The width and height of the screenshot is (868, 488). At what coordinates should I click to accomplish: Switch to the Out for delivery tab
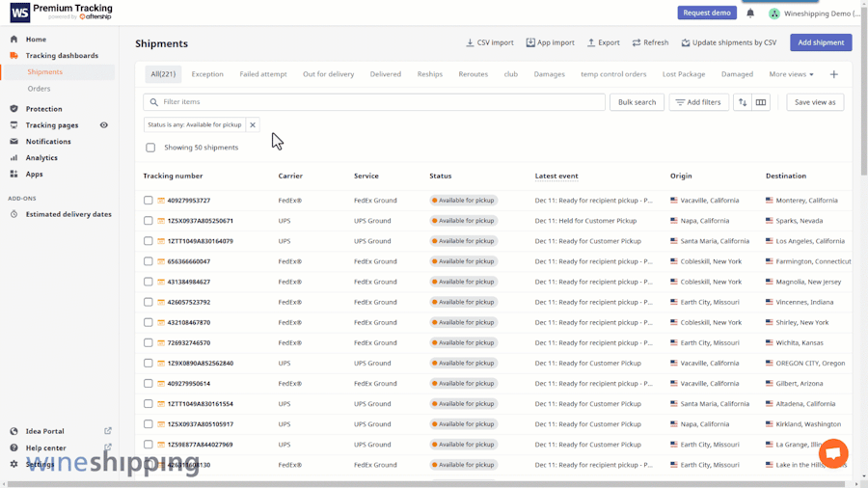coord(328,74)
